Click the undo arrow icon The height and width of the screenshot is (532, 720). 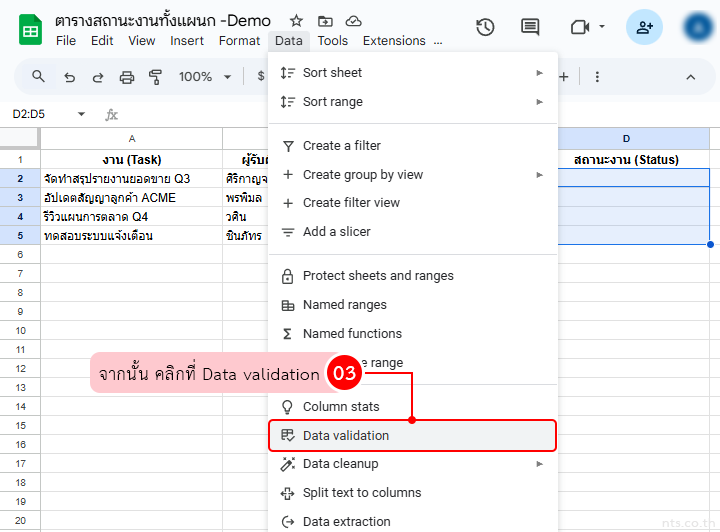69,77
